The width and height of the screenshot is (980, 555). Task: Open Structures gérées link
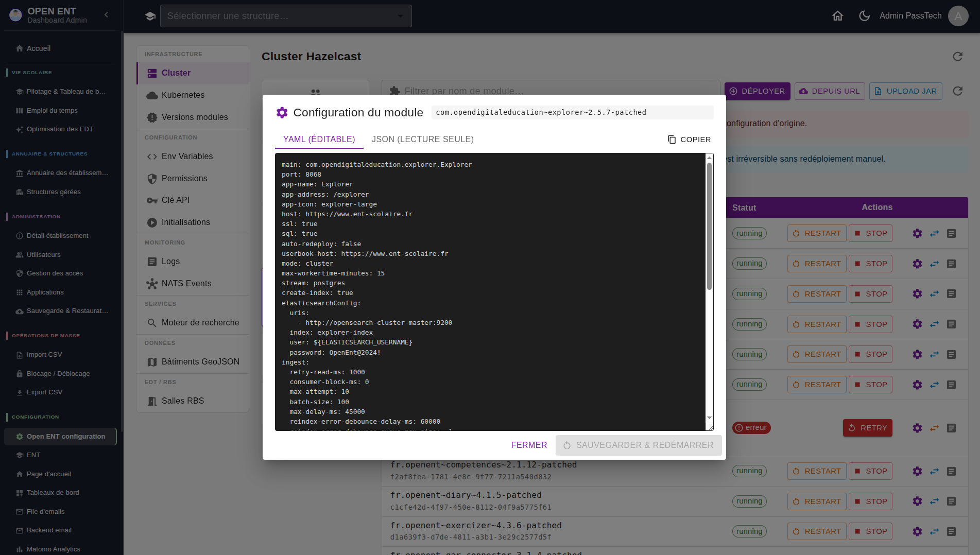[x=61, y=192]
